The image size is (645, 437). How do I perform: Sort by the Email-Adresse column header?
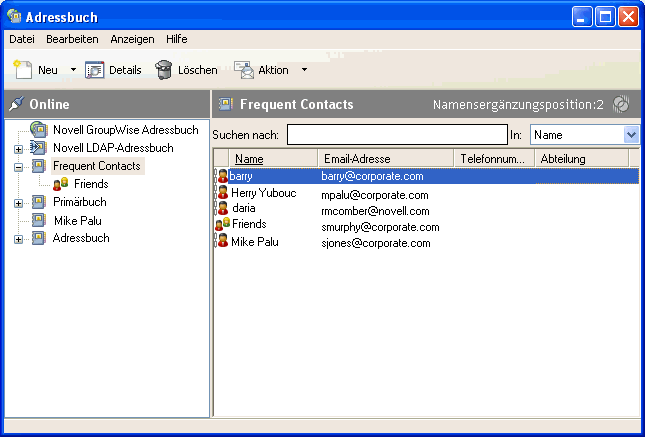point(386,158)
